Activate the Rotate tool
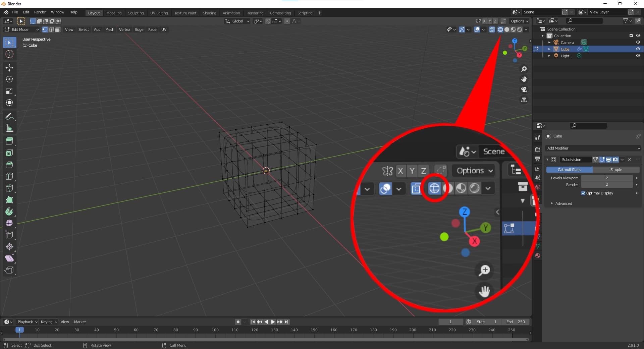Viewport: 644px width, 349px height. click(9, 79)
